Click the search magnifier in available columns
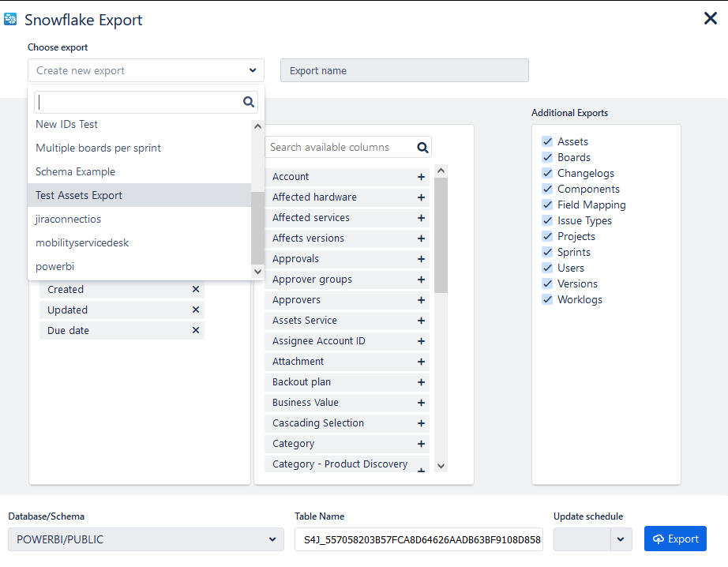 click(422, 148)
